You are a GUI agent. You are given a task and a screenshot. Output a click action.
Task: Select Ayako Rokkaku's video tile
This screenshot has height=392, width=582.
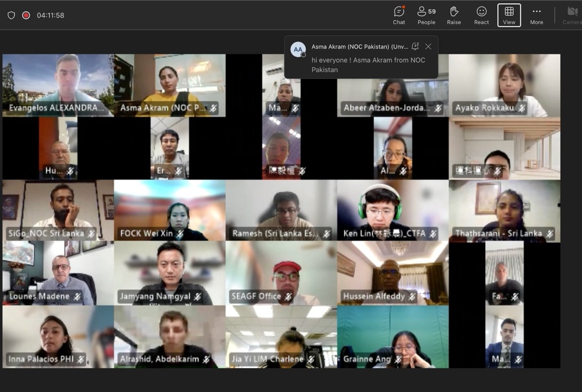(x=504, y=85)
